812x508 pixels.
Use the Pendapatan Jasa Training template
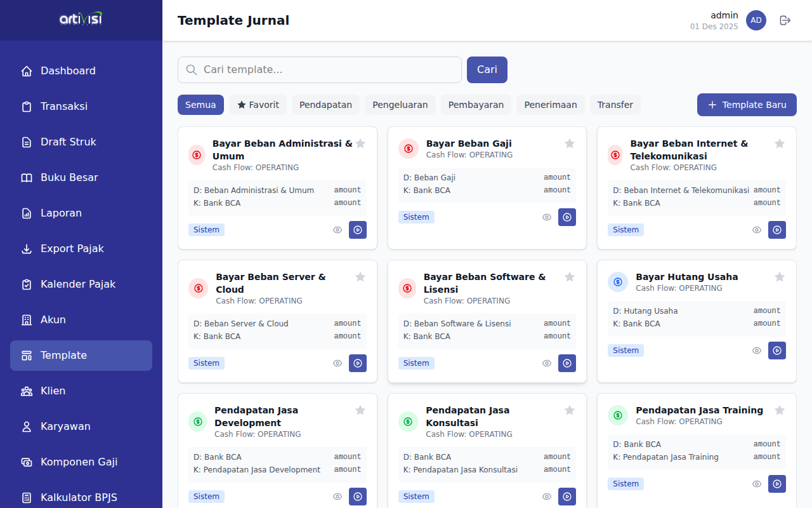[776, 484]
